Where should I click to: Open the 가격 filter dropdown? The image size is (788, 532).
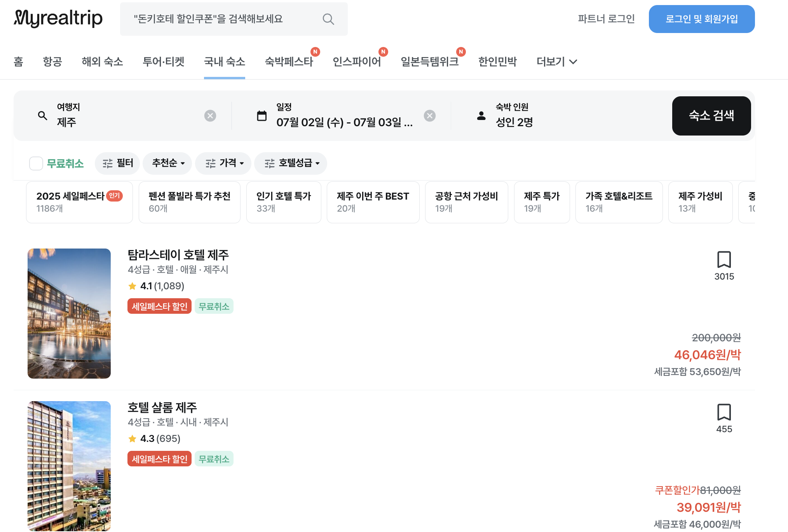tap(223, 163)
